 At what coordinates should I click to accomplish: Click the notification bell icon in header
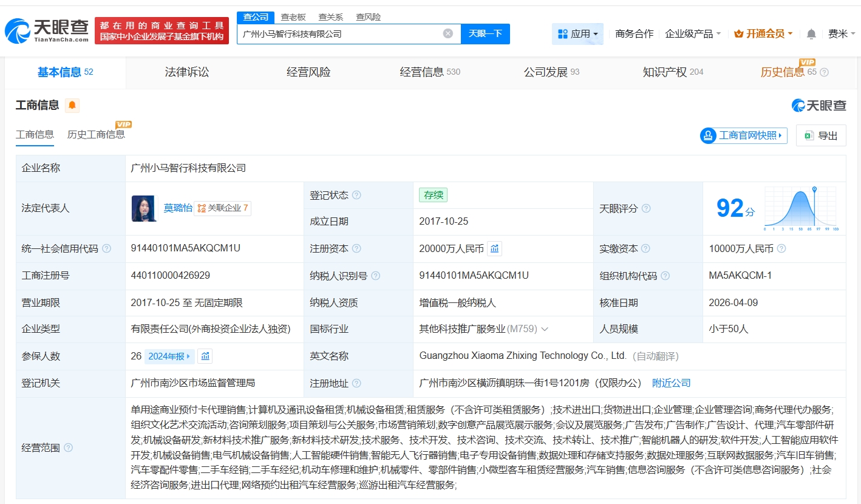pyautogui.click(x=811, y=34)
